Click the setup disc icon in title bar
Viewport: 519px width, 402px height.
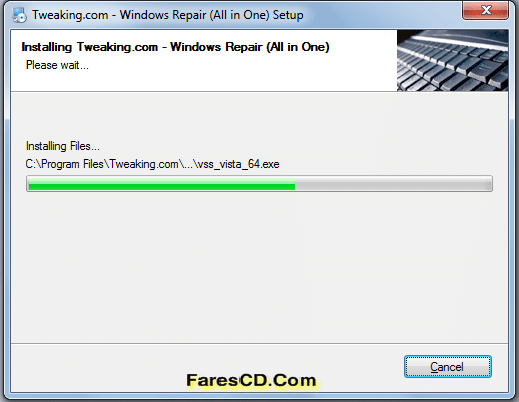tap(19, 15)
